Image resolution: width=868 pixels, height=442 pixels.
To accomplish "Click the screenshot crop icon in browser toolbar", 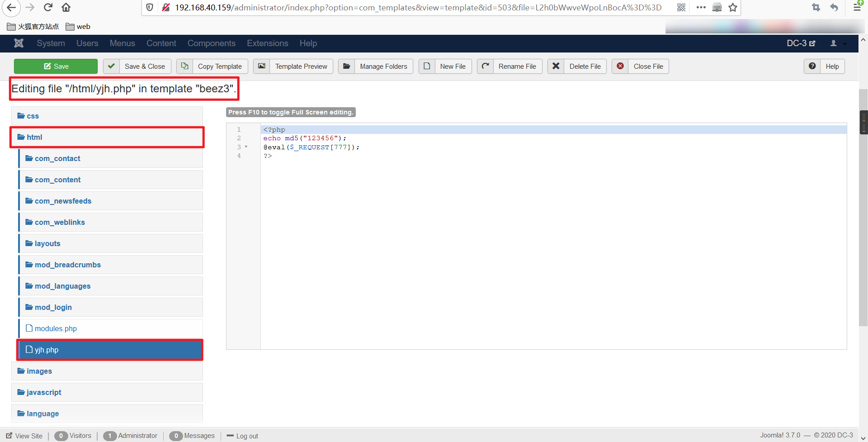I will pyautogui.click(x=816, y=7).
